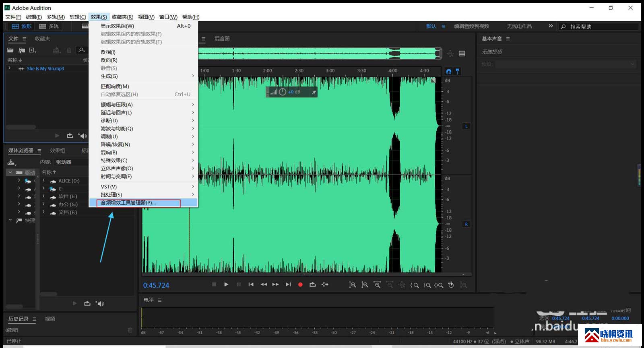644x348 pixels.
Task: Select 默认 workspace
Action: tap(431, 26)
